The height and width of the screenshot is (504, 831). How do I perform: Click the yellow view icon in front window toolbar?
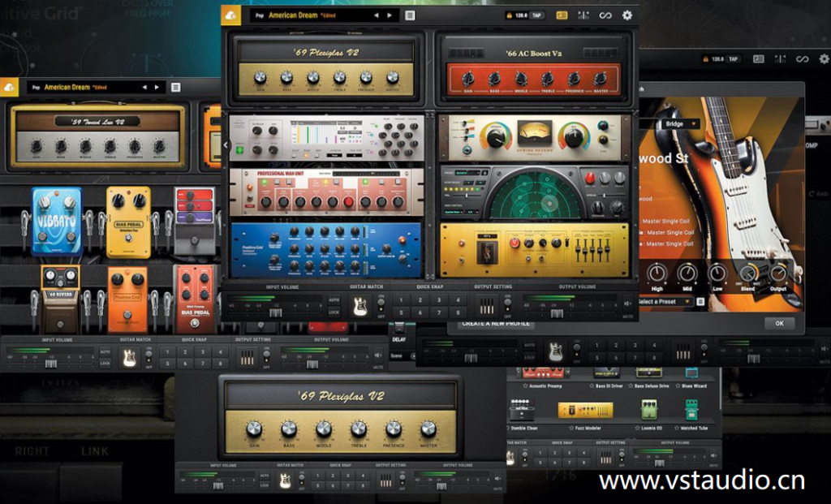pyautogui.click(x=562, y=15)
